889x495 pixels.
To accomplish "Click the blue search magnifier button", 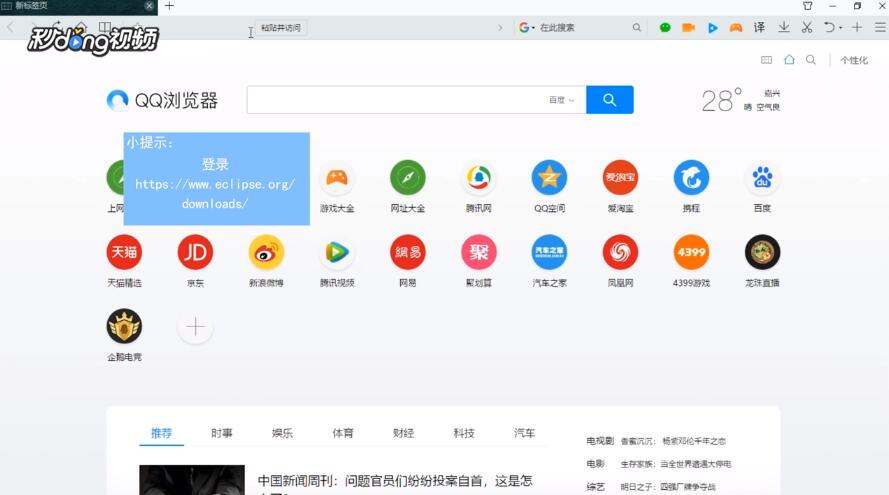I will (x=609, y=100).
